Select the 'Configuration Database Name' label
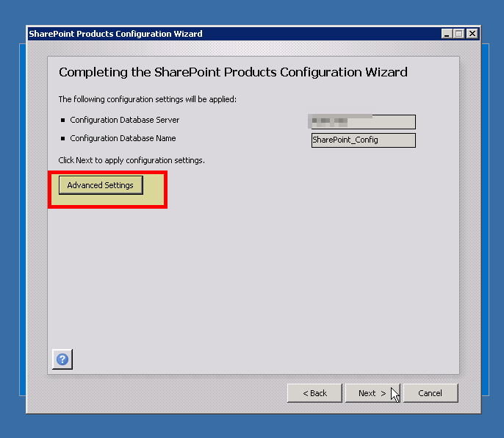Image resolution: width=504 pixels, height=438 pixels. point(123,138)
